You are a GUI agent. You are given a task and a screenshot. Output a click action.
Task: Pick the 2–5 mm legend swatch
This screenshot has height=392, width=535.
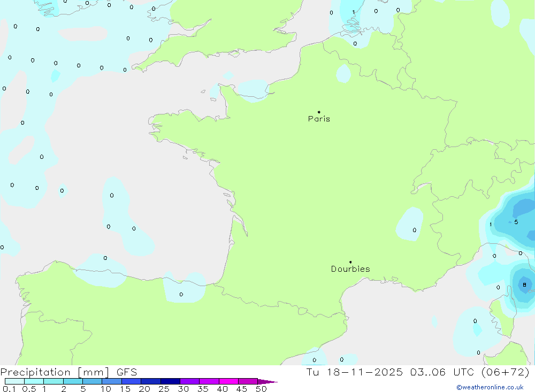(73, 381)
